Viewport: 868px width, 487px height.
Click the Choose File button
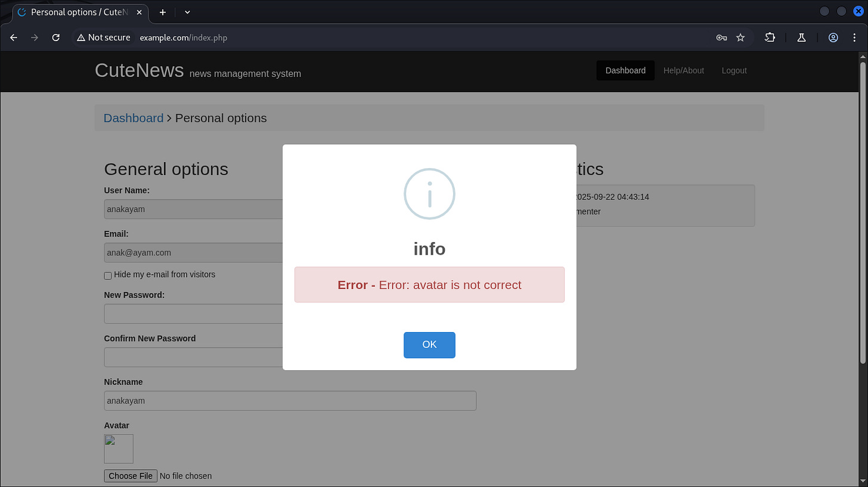pyautogui.click(x=131, y=476)
